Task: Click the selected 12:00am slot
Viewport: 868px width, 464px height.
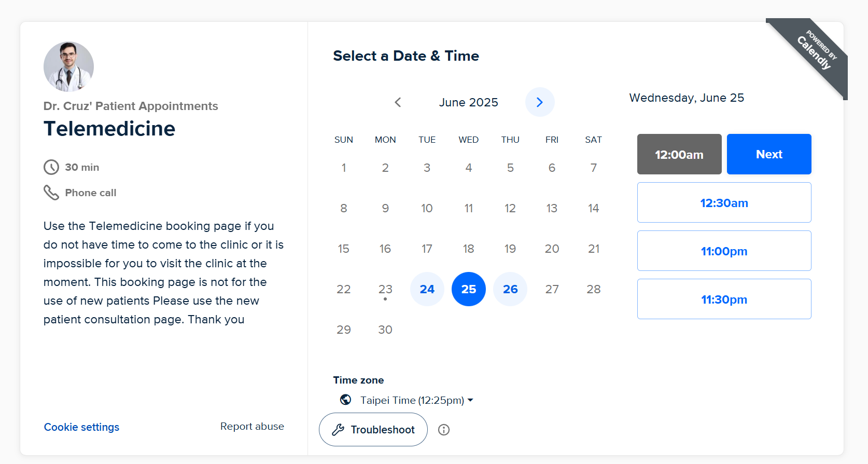Action: click(679, 154)
